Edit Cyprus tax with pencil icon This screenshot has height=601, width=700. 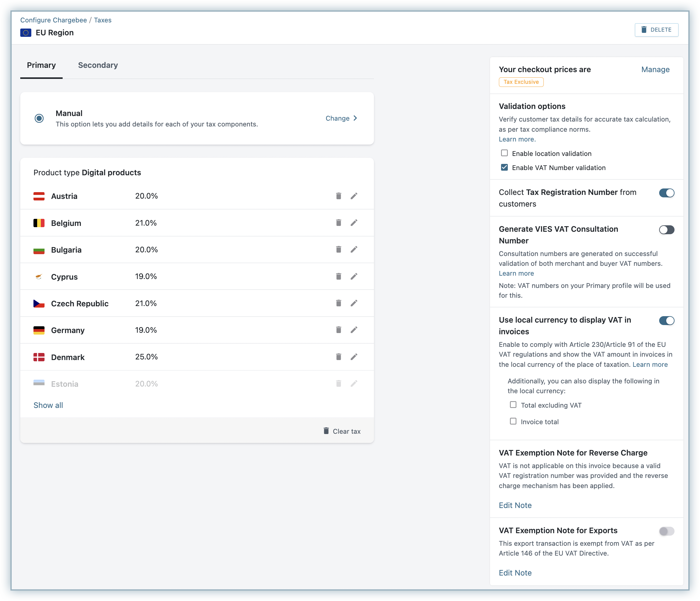click(x=354, y=276)
